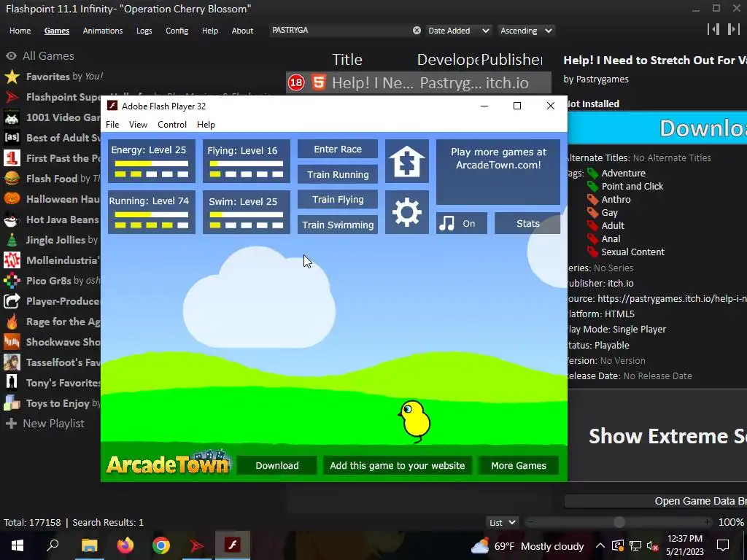Open the shop house icon in game
The image size is (747, 560).
407,161
